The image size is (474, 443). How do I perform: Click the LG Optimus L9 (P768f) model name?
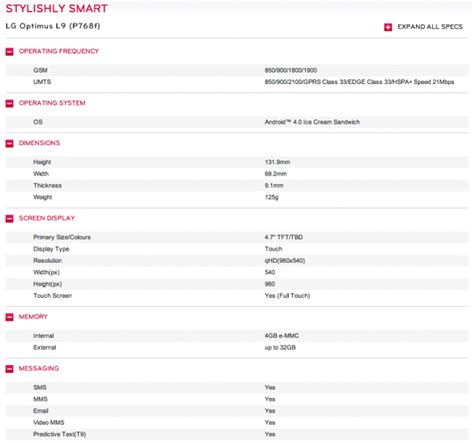coord(53,26)
